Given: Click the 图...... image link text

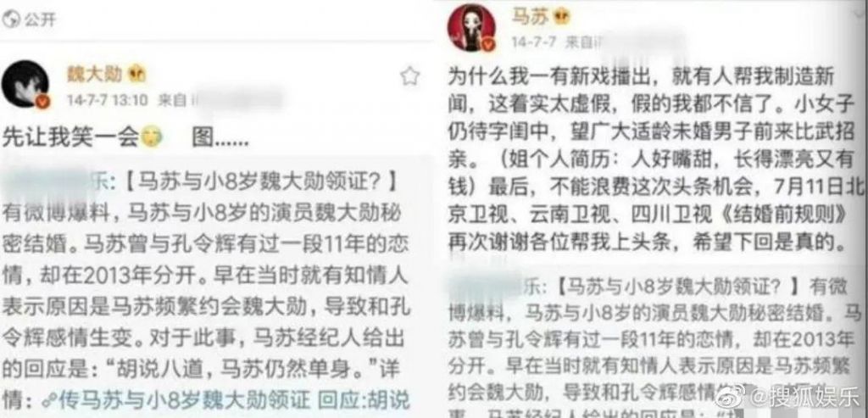Looking at the screenshot, I should [220, 138].
